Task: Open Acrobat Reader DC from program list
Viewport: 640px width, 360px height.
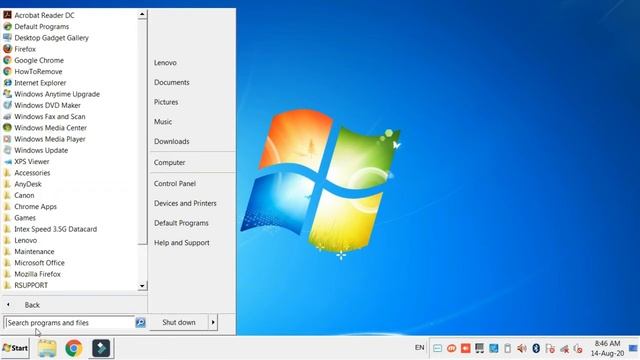Action: 39,15
